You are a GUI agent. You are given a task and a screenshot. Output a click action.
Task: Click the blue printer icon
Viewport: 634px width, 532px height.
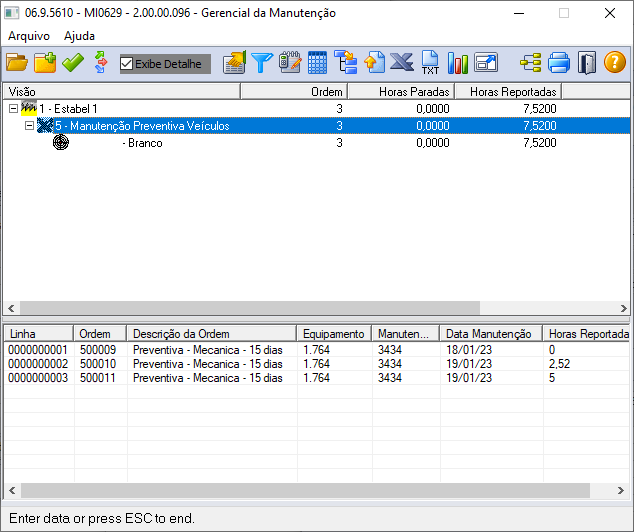click(559, 63)
